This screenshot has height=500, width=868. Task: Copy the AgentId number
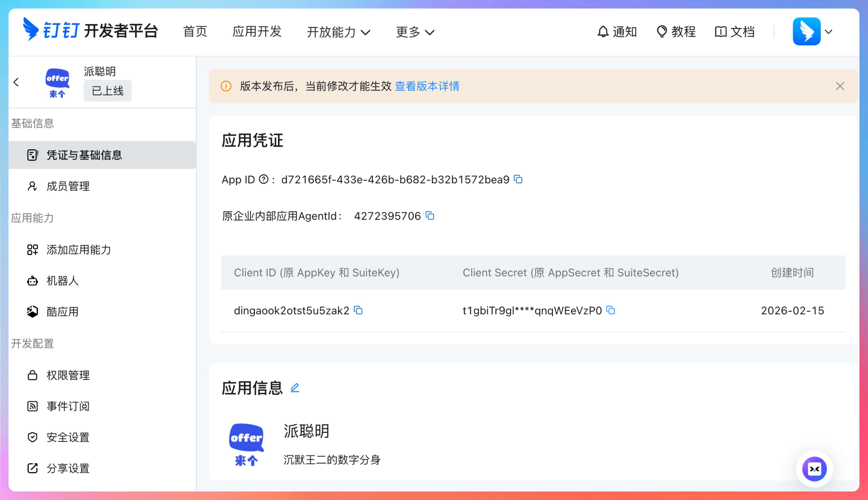(x=430, y=216)
